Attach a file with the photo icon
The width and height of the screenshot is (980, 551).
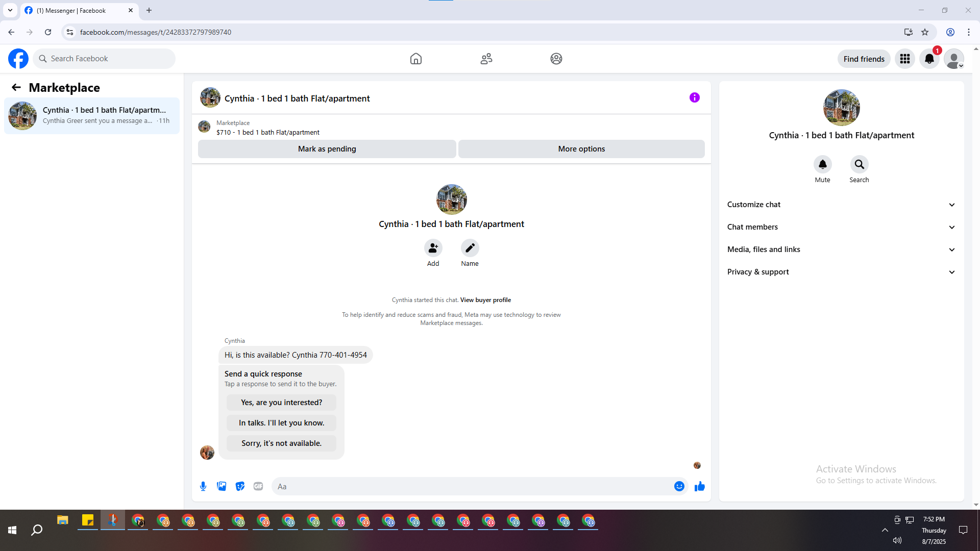222,487
